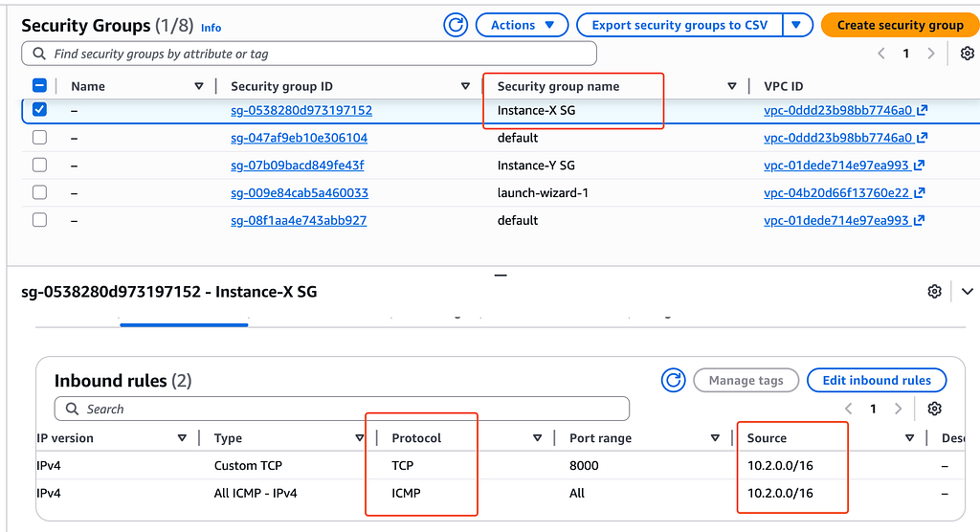Select checkbox for Instance-Y SG row

tap(39, 165)
